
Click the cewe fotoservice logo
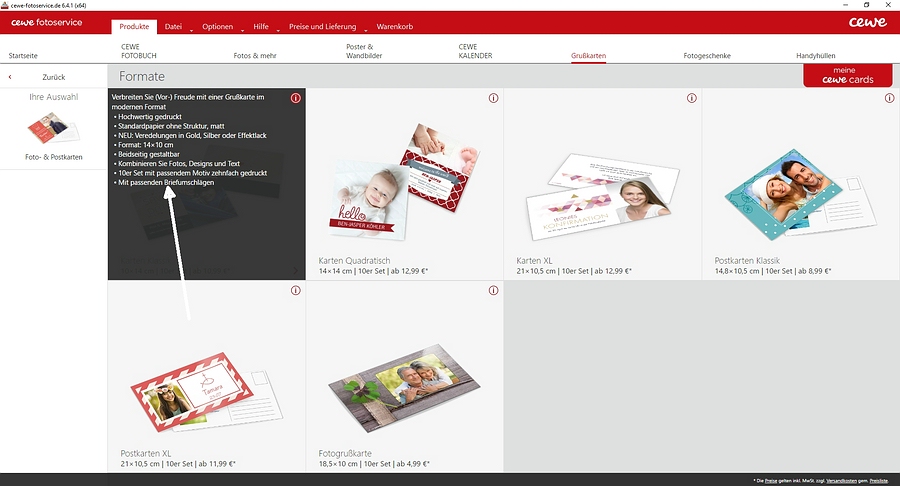tap(46, 22)
